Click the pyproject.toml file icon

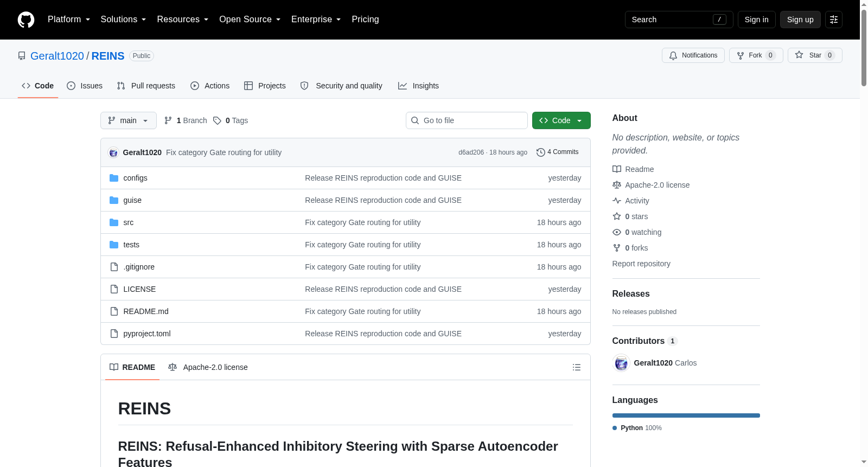point(114,334)
